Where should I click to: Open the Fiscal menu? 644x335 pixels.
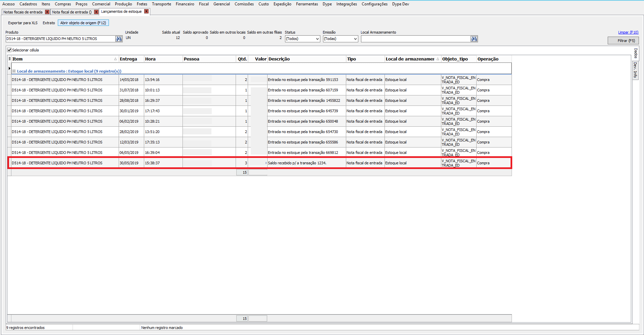click(204, 4)
